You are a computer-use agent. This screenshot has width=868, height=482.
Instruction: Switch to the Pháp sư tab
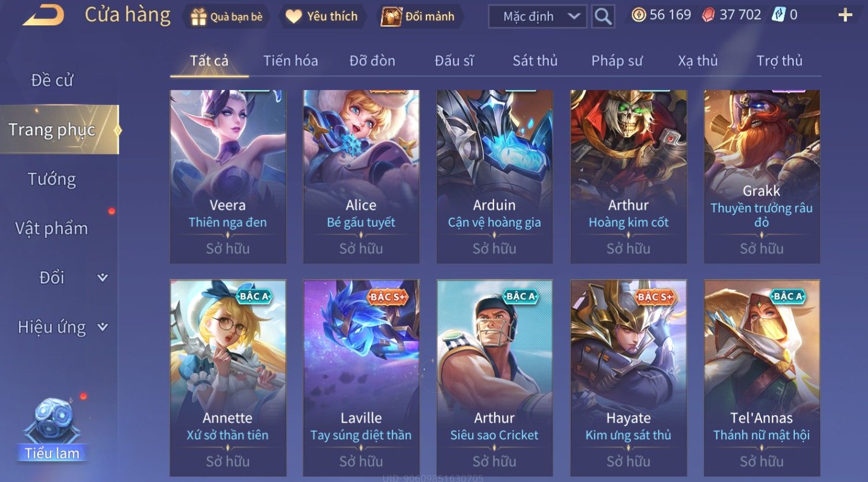[617, 61]
